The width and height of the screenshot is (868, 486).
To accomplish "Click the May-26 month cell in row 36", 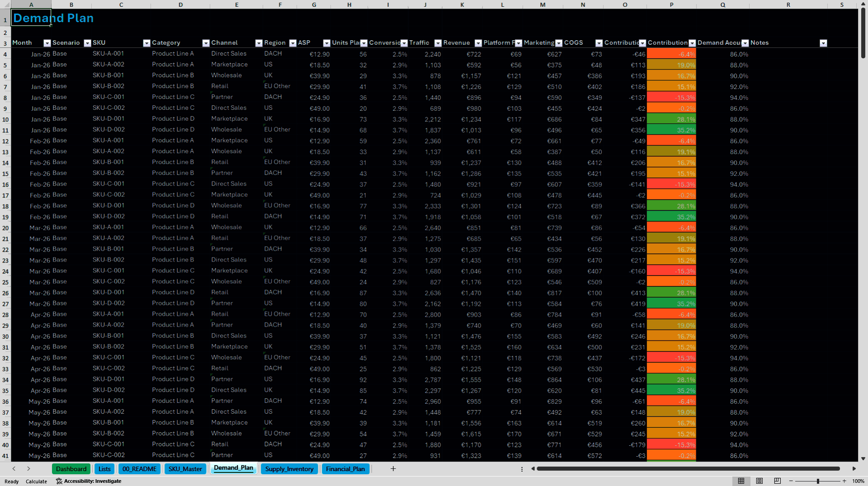I will pos(31,401).
